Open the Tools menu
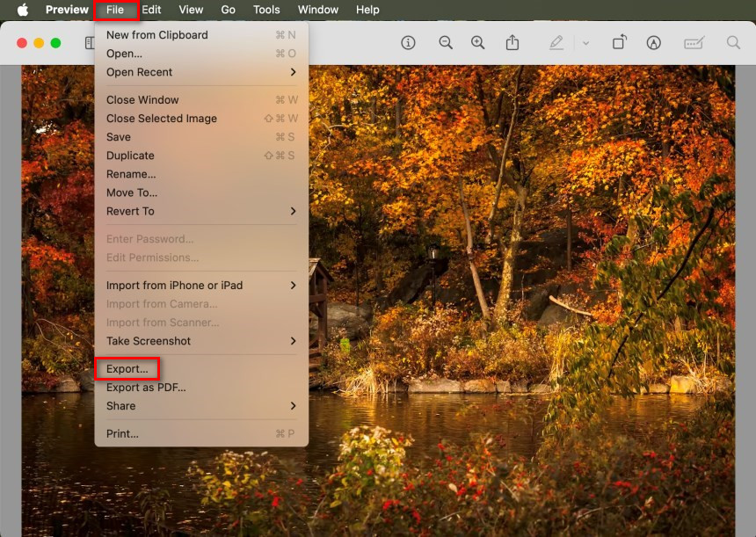The image size is (756, 537). click(x=265, y=10)
